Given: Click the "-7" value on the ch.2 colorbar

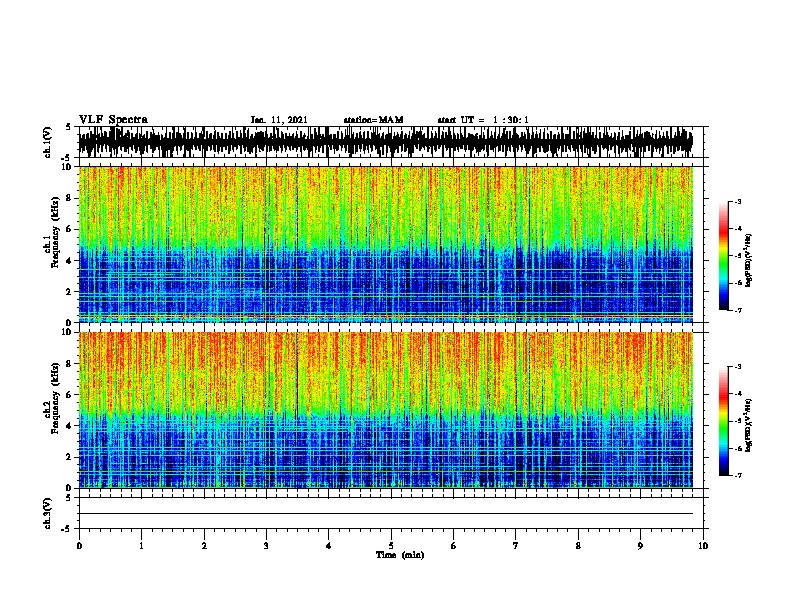Looking at the screenshot, I should point(738,476).
